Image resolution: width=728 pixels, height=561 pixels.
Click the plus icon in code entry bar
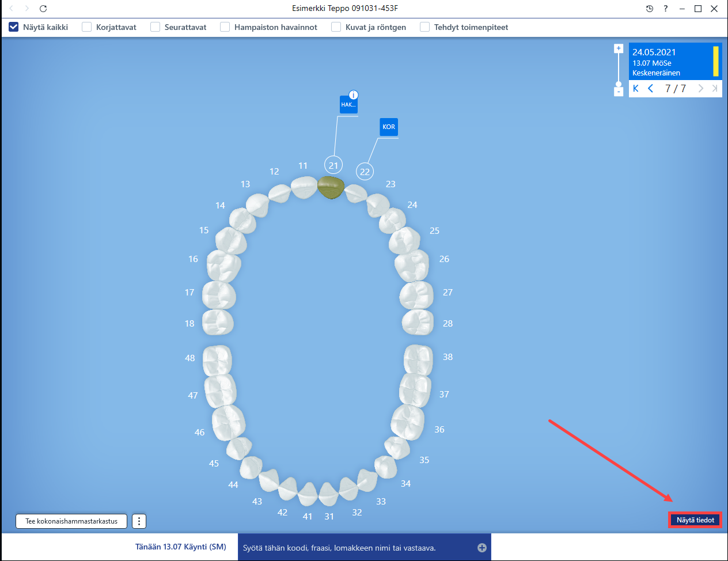click(x=482, y=548)
